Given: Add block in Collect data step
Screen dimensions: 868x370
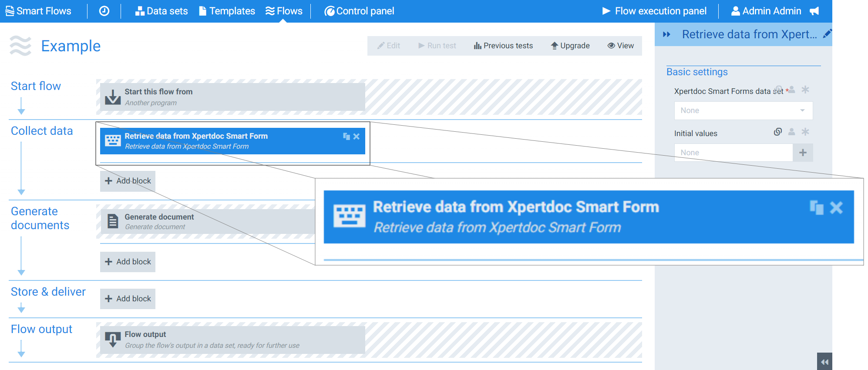Looking at the screenshot, I should coord(128,181).
